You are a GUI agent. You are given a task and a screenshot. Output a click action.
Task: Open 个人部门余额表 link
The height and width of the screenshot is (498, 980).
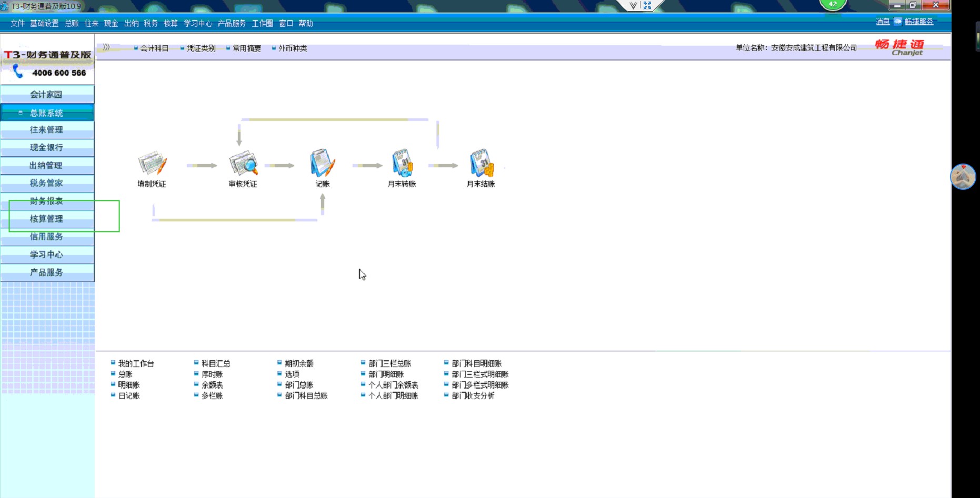[393, 385]
